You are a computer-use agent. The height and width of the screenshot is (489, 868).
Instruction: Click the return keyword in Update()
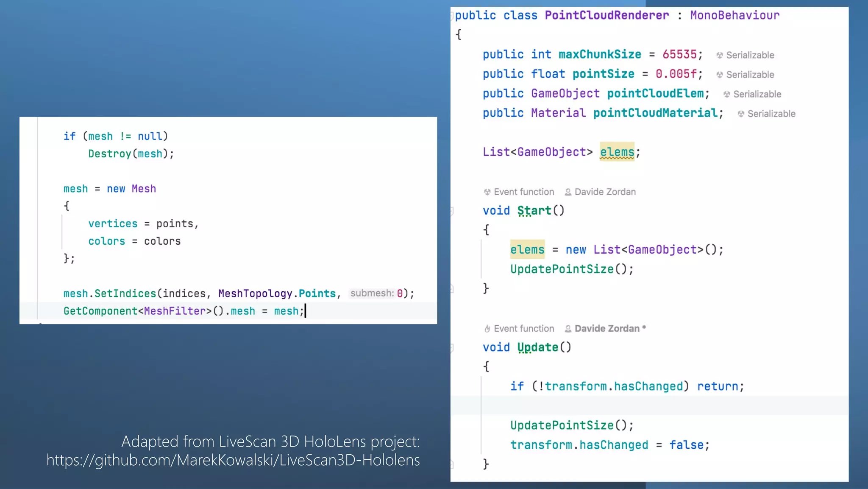tap(718, 386)
